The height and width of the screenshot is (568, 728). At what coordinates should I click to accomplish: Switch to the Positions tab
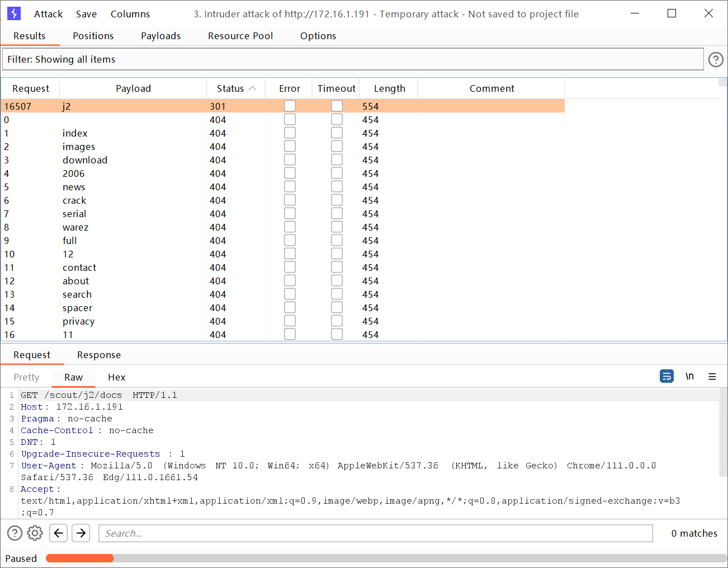coord(93,36)
